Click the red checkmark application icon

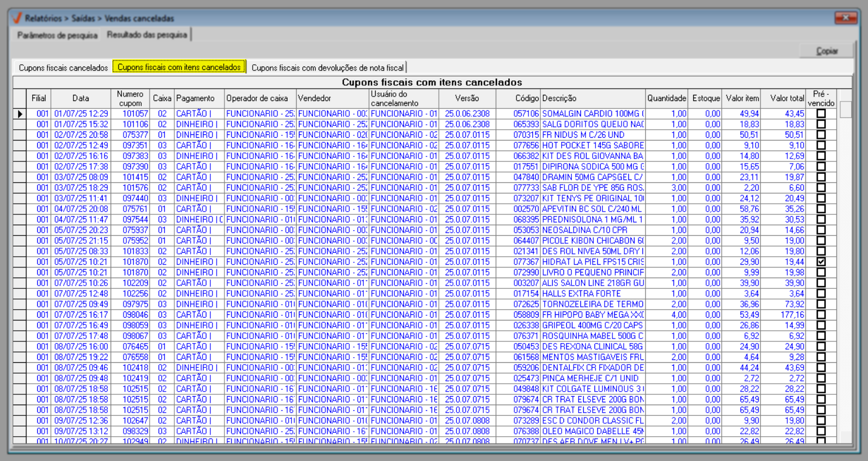(17, 18)
